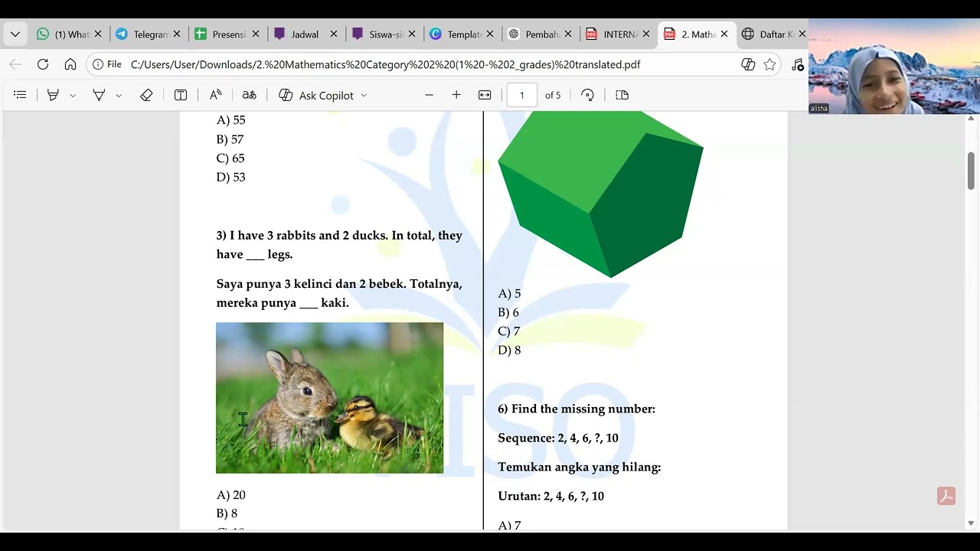
Task: Click the 'of 5' page count text
Action: tap(553, 95)
